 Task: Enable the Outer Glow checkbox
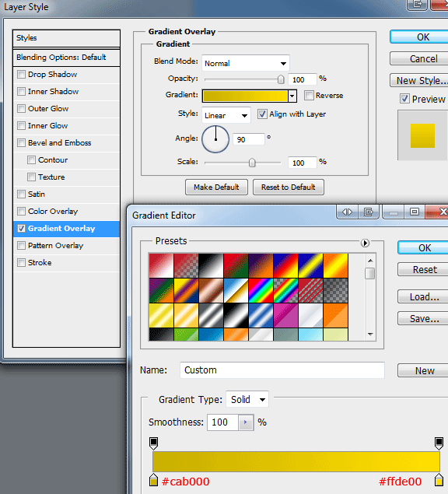tap(21, 108)
